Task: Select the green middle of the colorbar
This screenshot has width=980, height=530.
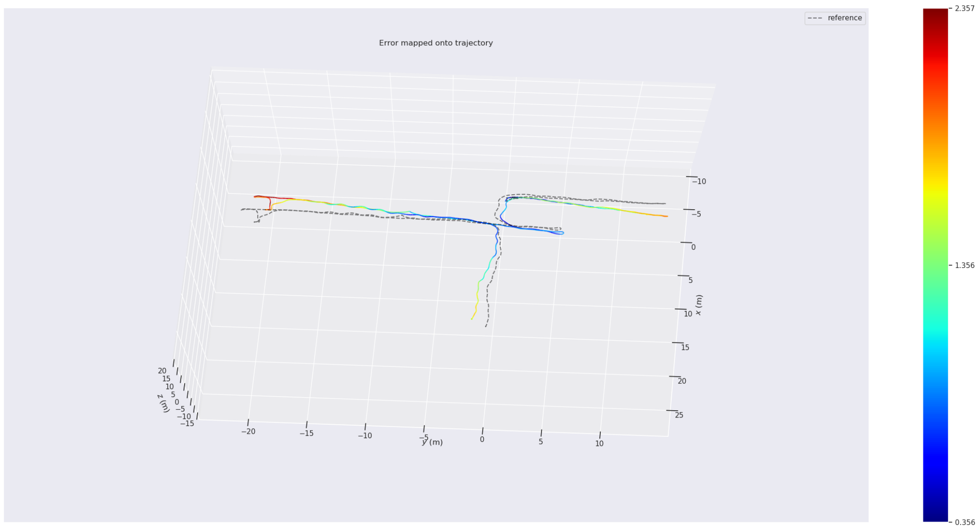Action: pyautogui.click(x=935, y=265)
